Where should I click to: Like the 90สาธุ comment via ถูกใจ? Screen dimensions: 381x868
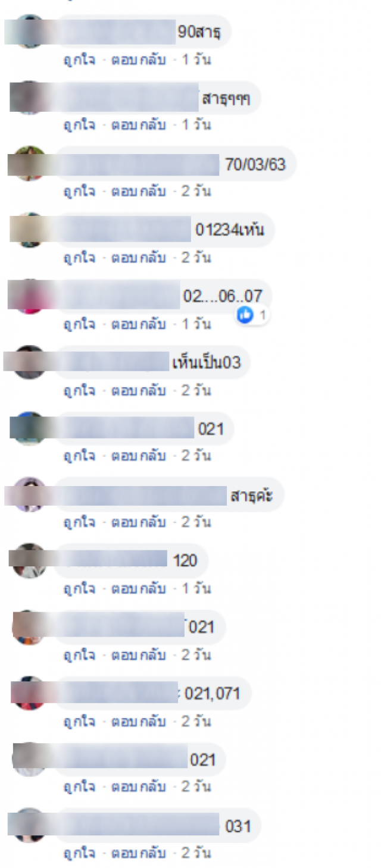click(79, 60)
